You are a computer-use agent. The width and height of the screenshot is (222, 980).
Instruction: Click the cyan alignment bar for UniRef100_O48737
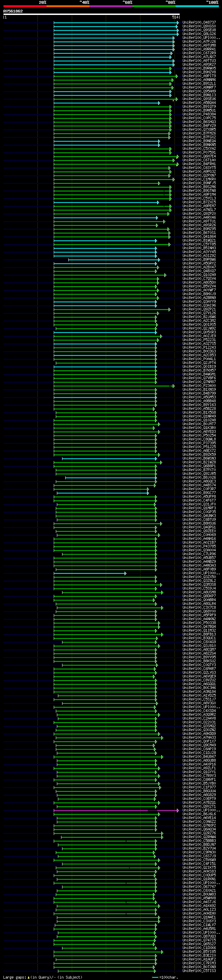116,23
